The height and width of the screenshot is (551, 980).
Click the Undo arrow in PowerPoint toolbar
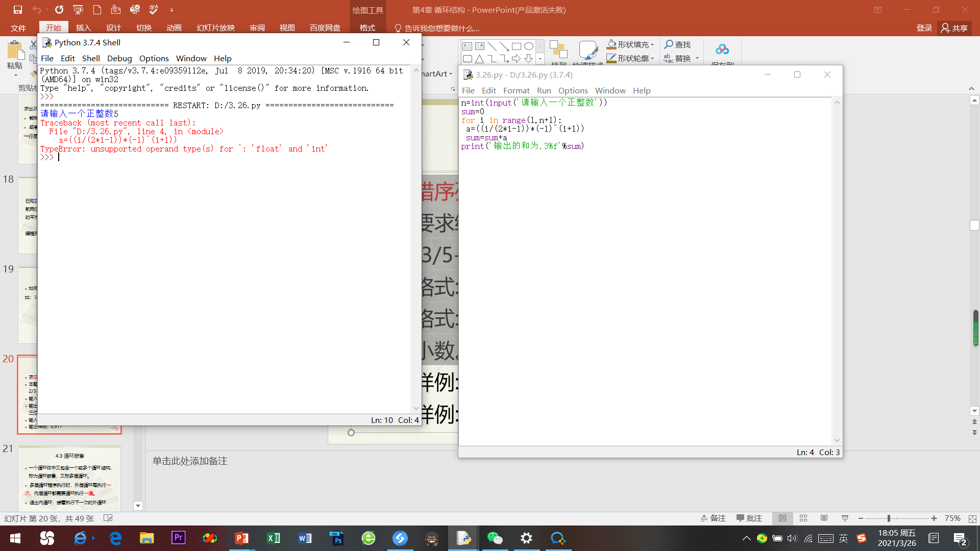pyautogui.click(x=36, y=10)
